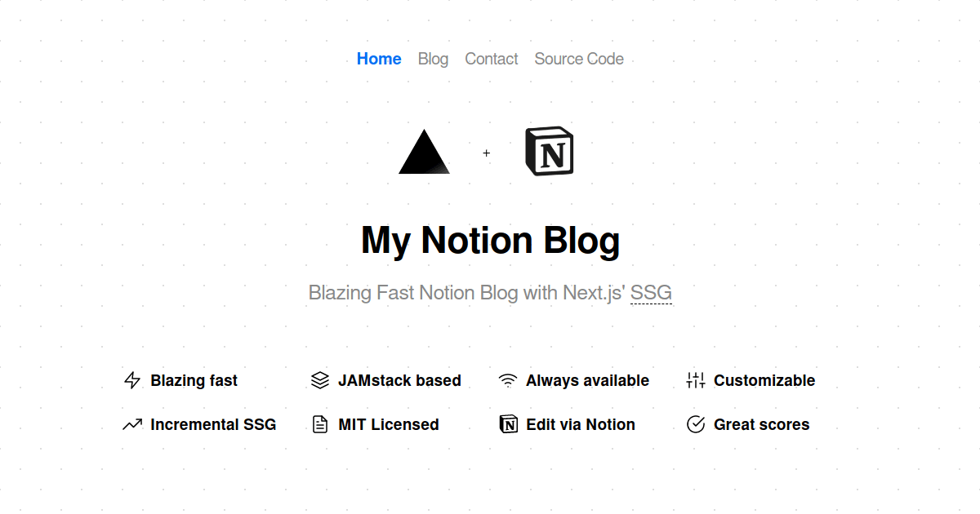Select the Home navigation item
Image resolution: width=980 pixels, height=514 pixels.
(x=379, y=59)
